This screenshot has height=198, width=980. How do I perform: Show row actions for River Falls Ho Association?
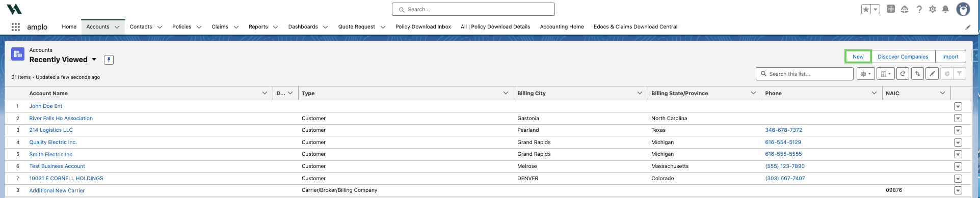(x=958, y=119)
